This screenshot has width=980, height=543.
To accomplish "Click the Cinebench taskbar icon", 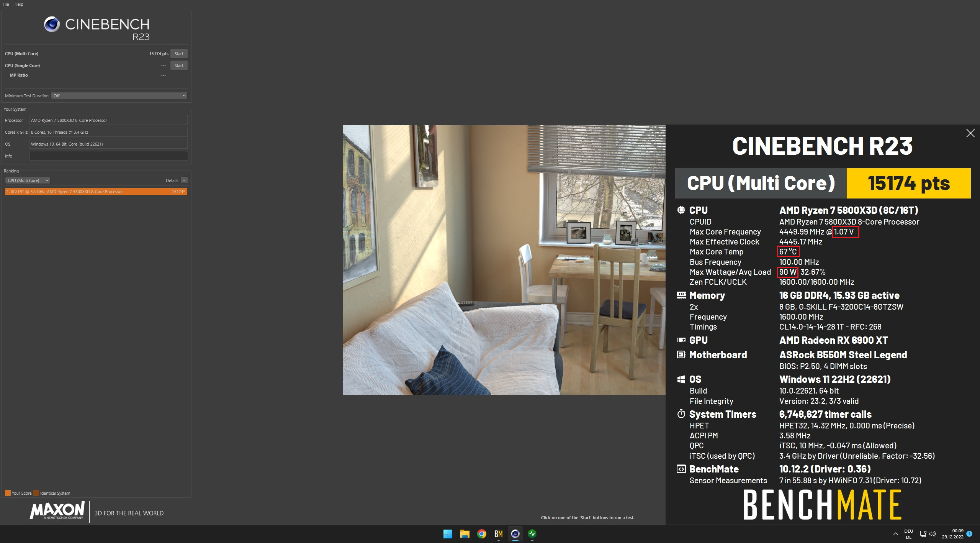I will tap(515, 534).
